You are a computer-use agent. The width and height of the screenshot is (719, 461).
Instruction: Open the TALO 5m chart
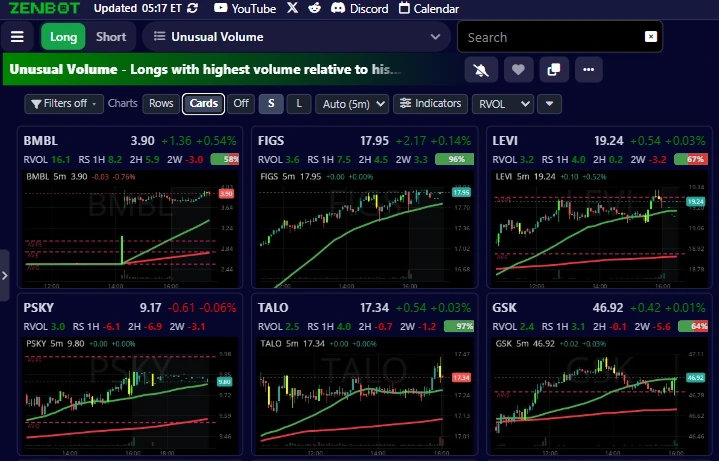point(365,396)
